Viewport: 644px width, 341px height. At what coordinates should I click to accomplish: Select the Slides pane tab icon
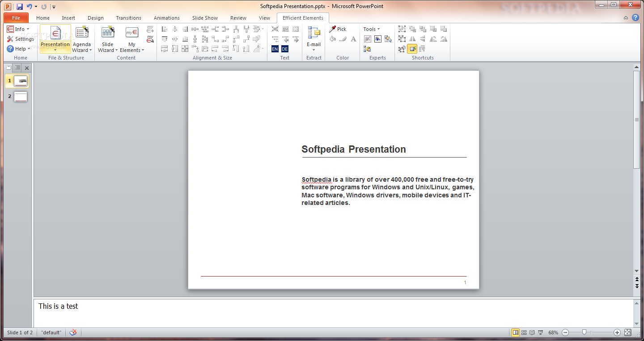tap(8, 68)
